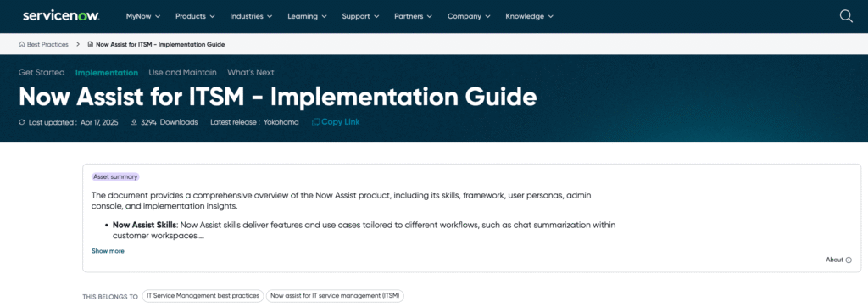Click the ServiceNow logo

[x=61, y=16]
